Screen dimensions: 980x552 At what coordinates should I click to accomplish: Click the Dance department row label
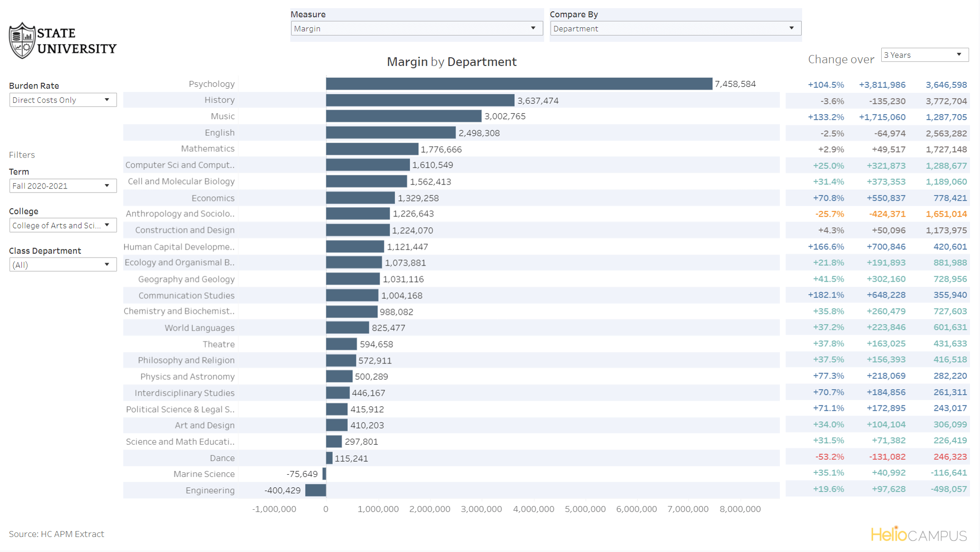[x=222, y=458]
